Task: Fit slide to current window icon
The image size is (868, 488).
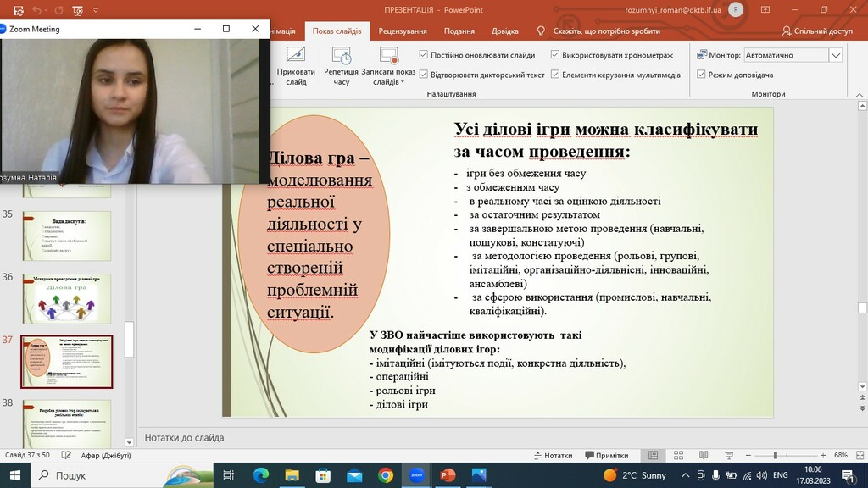Action: click(860, 455)
